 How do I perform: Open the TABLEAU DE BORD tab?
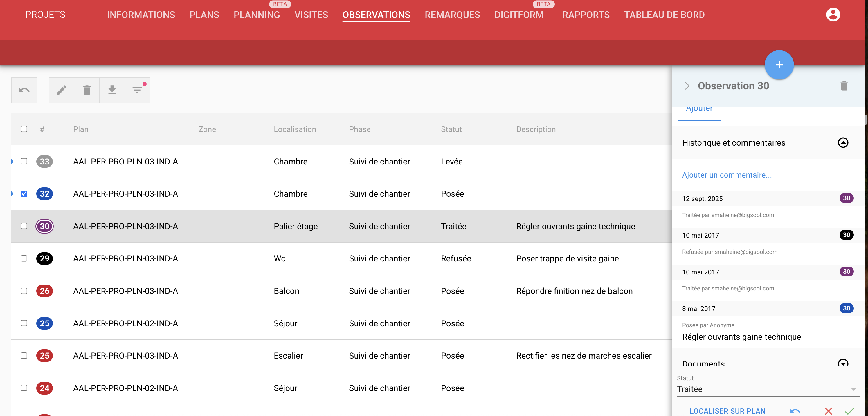click(x=664, y=15)
